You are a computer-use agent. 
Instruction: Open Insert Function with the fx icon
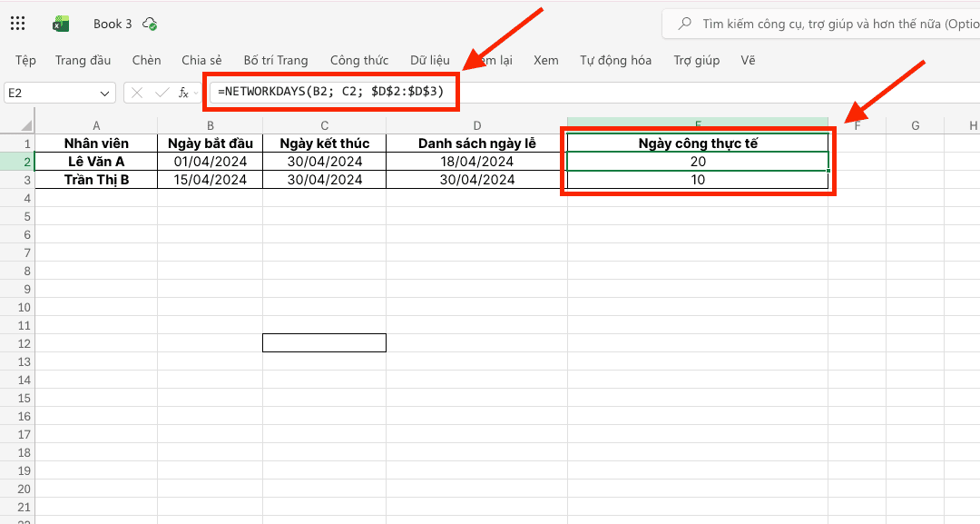[x=183, y=93]
